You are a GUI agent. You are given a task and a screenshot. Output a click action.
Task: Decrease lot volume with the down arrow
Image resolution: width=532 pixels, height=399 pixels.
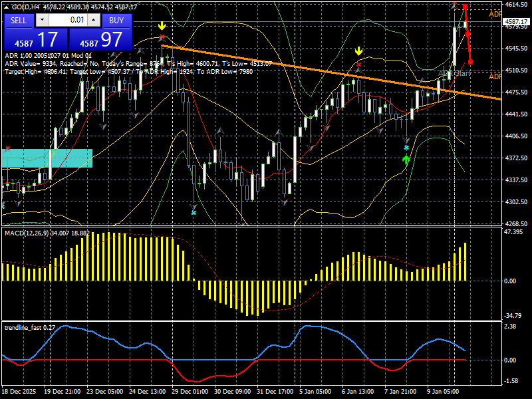pos(42,20)
